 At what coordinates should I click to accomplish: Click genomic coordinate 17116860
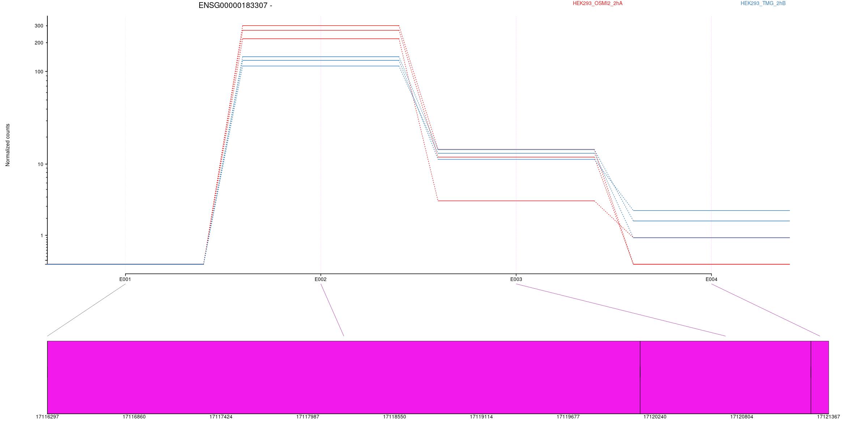pyautogui.click(x=134, y=417)
